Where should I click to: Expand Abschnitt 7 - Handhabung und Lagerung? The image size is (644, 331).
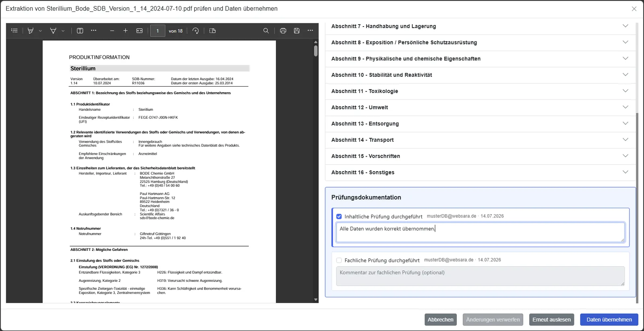coord(480,26)
